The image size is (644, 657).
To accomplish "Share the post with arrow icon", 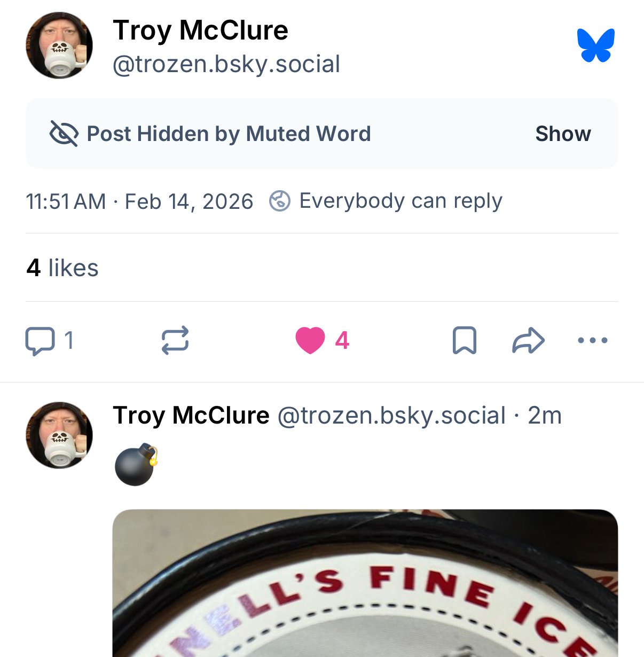I will point(528,341).
